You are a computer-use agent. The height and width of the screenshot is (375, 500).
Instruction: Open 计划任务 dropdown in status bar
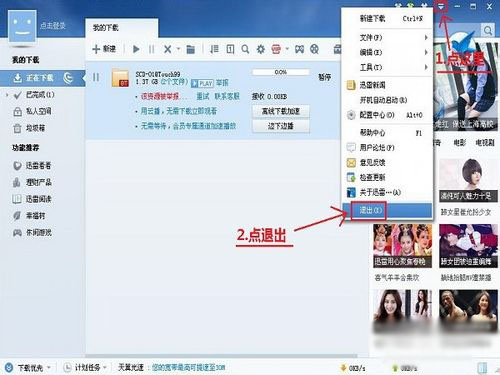pyautogui.click(x=85, y=368)
